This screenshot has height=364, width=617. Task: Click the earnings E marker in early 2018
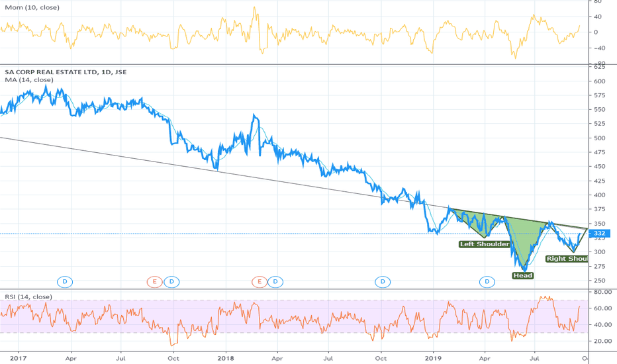pos(260,282)
